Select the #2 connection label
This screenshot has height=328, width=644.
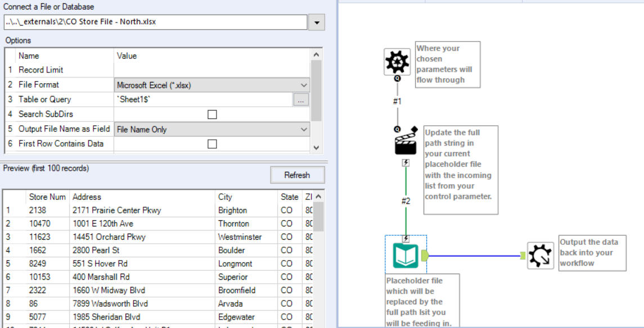(405, 201)
